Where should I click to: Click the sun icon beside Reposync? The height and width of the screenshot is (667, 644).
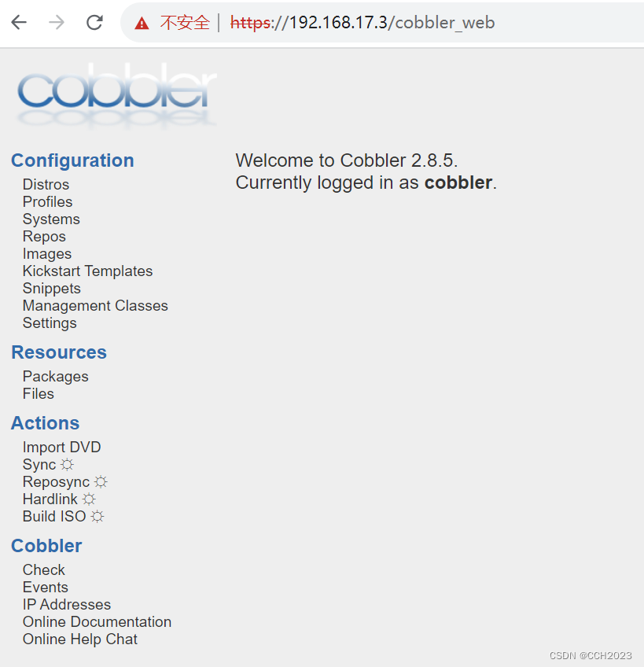[101, 481]
